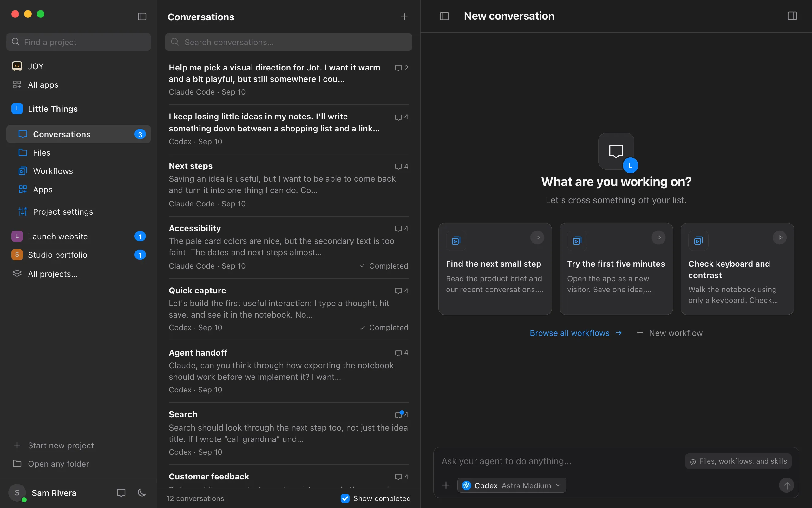Open All projects list
This screenshot has height=508, width=812.
tap(79, 274)
